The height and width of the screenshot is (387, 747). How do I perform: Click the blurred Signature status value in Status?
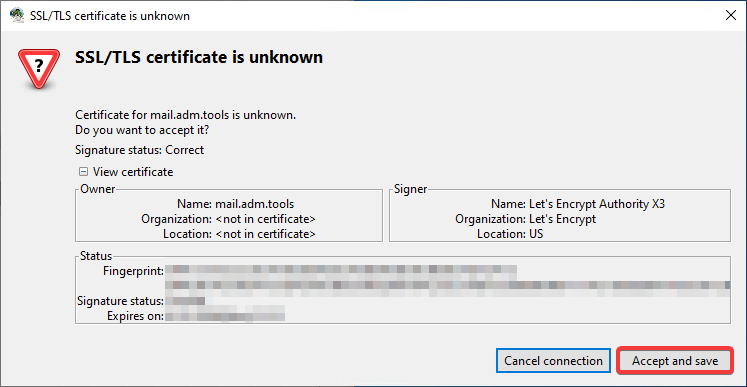point(185,301)
